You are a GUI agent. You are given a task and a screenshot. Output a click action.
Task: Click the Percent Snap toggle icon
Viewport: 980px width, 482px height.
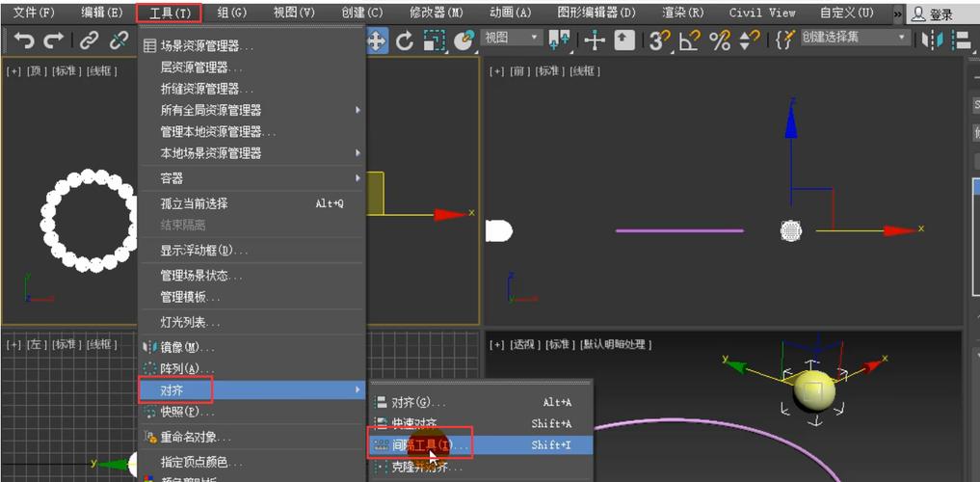tap(720, 40)
